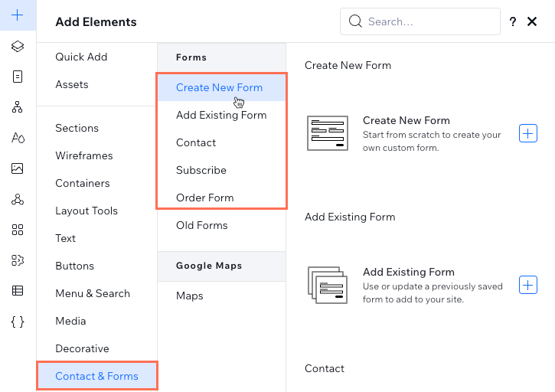Add the Add Existing Form element via plus

pos(528,285)
